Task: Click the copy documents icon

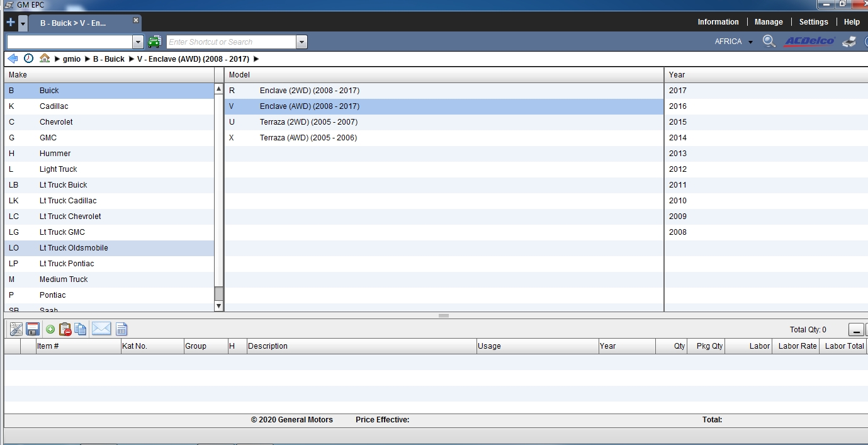Action: pos(81,329)
